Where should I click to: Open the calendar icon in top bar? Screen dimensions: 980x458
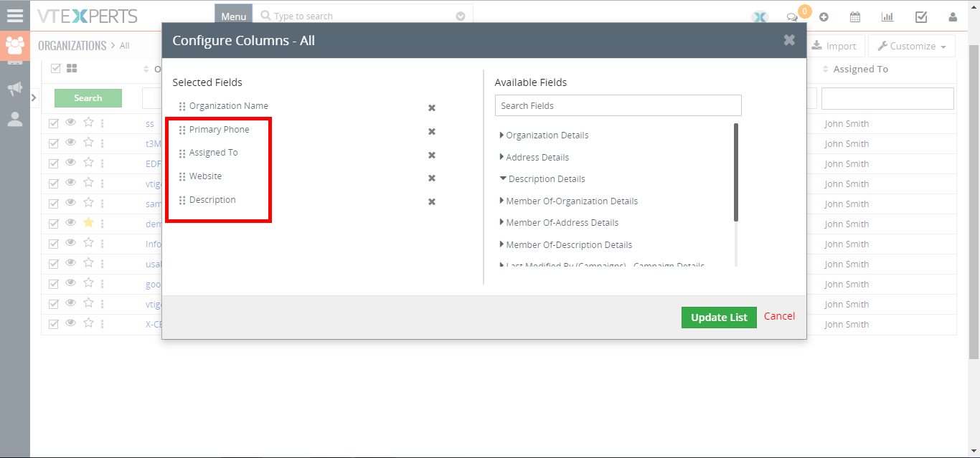[855, 17]
